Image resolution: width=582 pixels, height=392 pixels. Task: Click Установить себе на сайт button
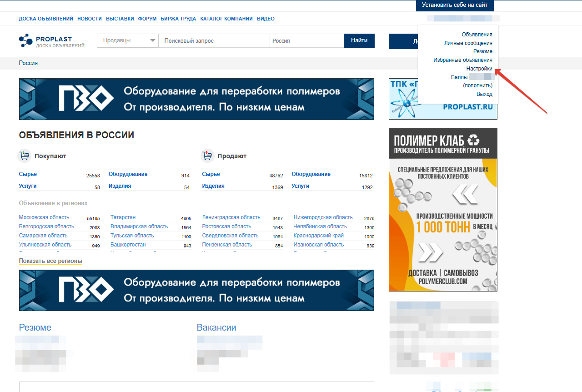point(454,5)
